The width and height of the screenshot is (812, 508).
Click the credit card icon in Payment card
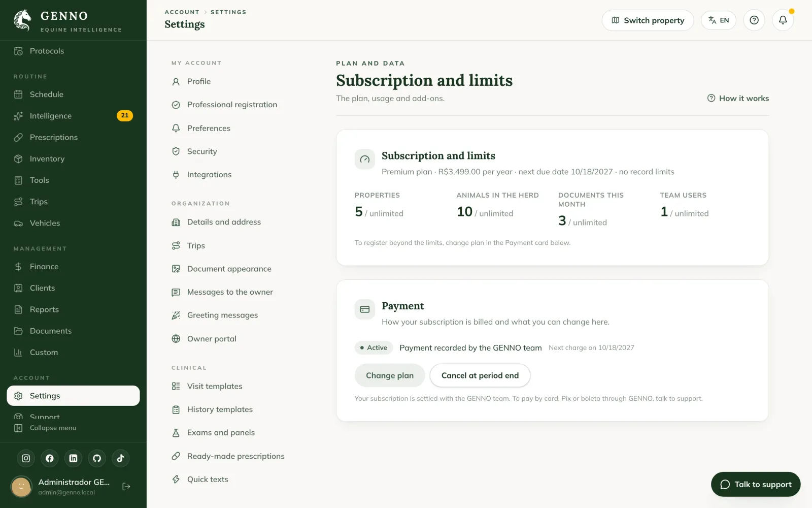(x=365, y=309)
